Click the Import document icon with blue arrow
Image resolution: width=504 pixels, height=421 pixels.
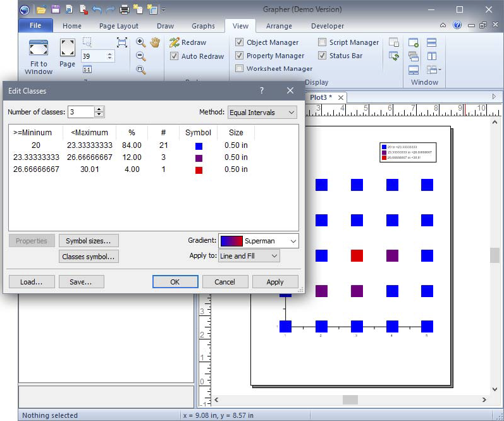click(x=69, y=9)
